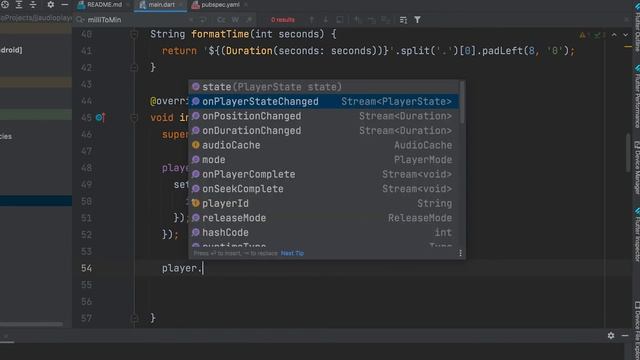
Task: Pick onSeekComplete completion entry
Action: 323,189
